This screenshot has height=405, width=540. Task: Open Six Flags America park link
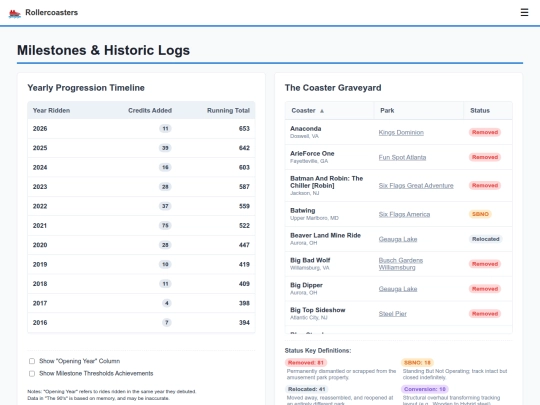404,214
